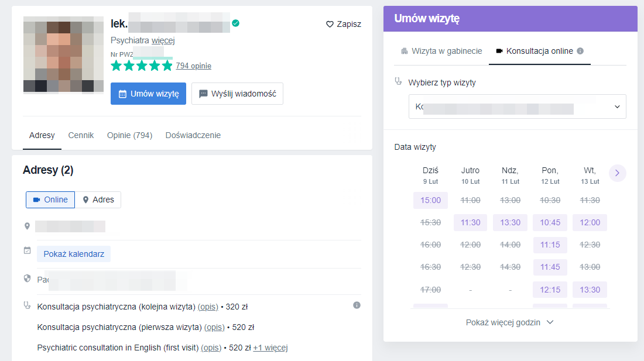Screen dimensions: 644x361
Task: Switch to the Adres filter
Action: click(x=98, y=200)
